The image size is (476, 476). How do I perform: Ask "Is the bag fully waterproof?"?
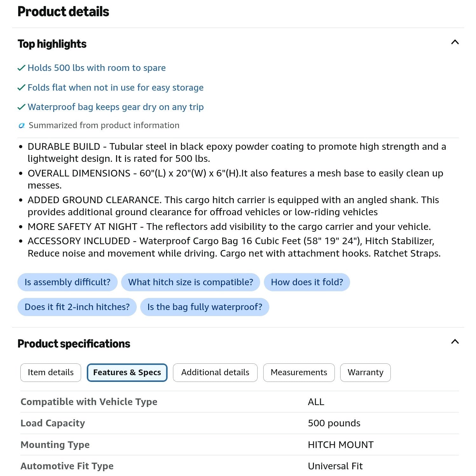[205, 307]
